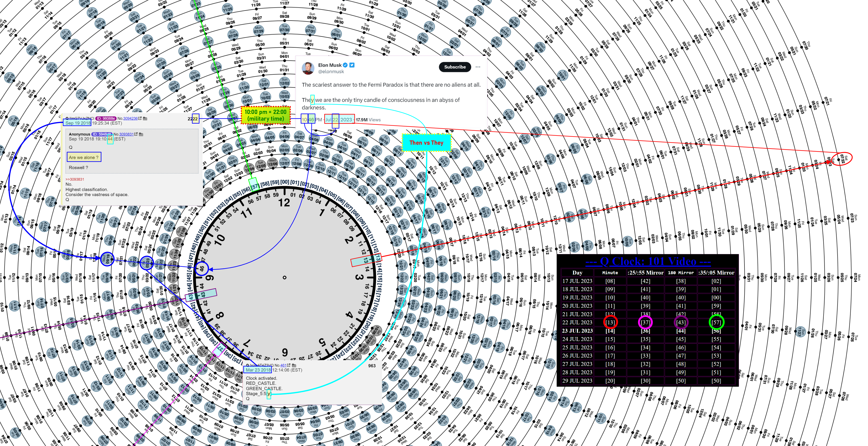Screen dimensions: 868x446
Task: Click 'GREEN_CASTLE.' line
Action: (x=264, y=388)
